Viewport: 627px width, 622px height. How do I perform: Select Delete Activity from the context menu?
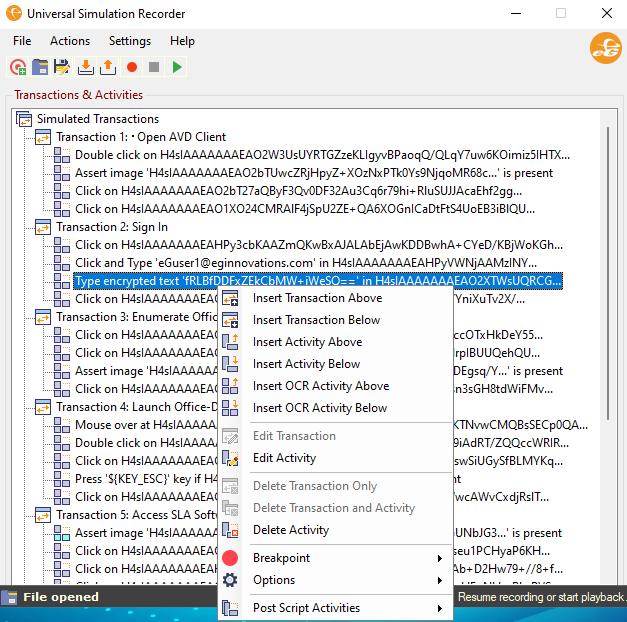click(290, 530)
